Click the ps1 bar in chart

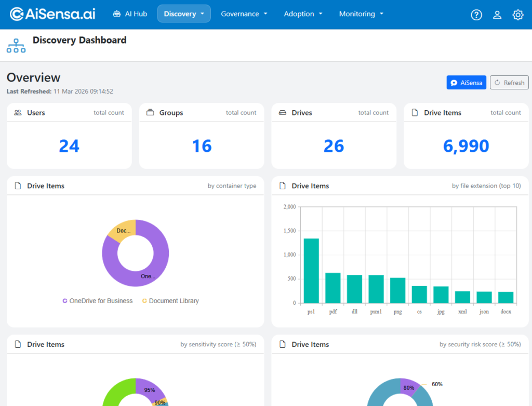point(311,270)
